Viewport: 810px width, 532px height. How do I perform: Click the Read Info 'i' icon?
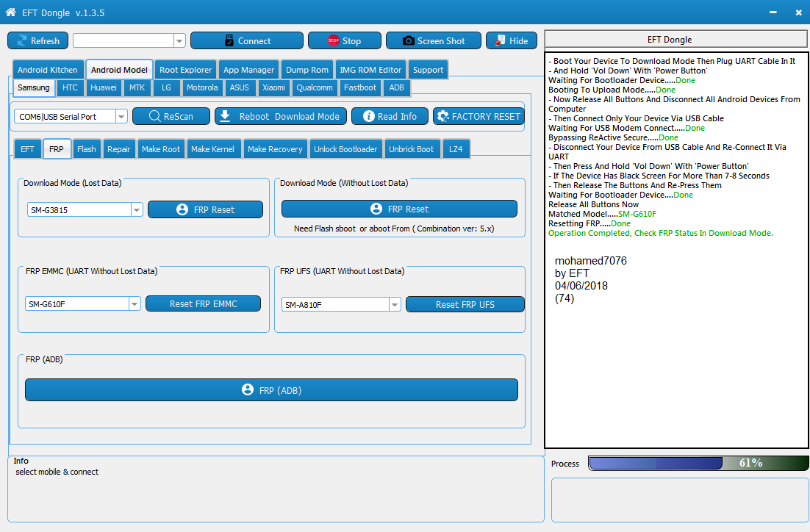pos(368,116)
